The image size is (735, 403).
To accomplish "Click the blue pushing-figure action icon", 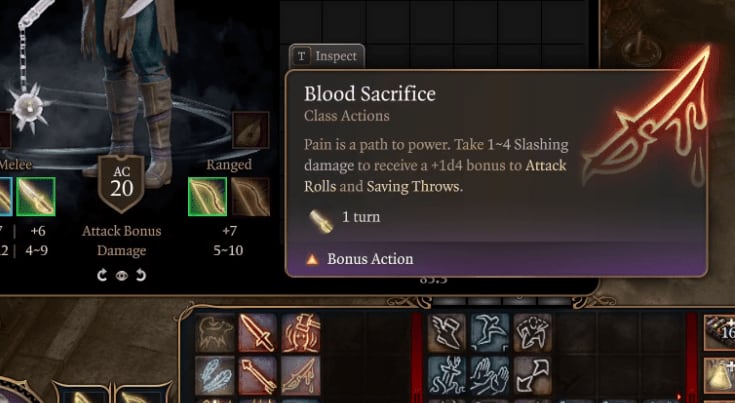I will coord(447,375).
